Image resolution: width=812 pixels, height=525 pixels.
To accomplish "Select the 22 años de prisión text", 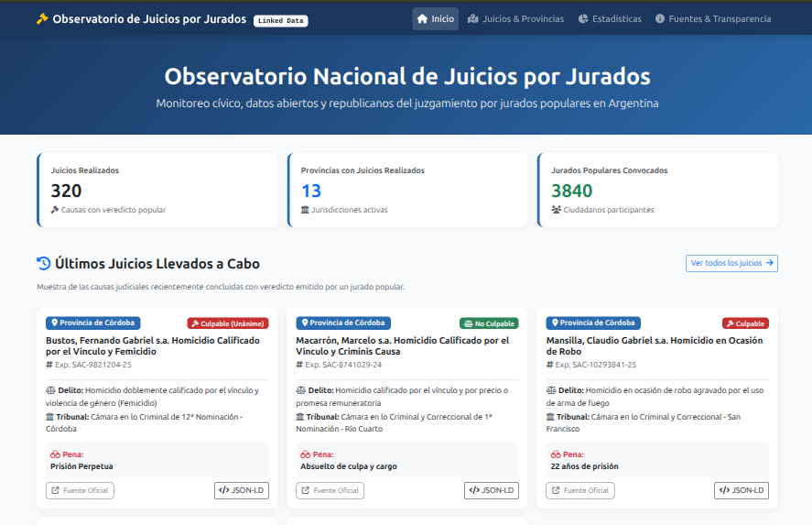I will (585, 466).
